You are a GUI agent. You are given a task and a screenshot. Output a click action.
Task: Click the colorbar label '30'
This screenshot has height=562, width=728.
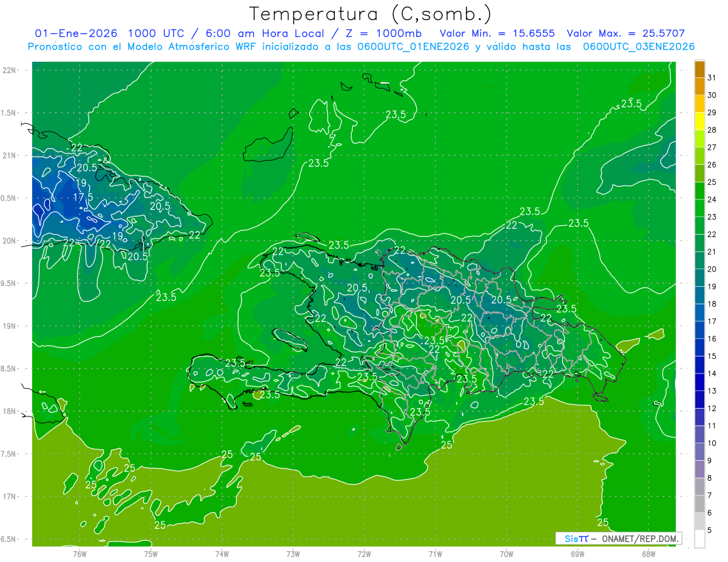point(712,95)
